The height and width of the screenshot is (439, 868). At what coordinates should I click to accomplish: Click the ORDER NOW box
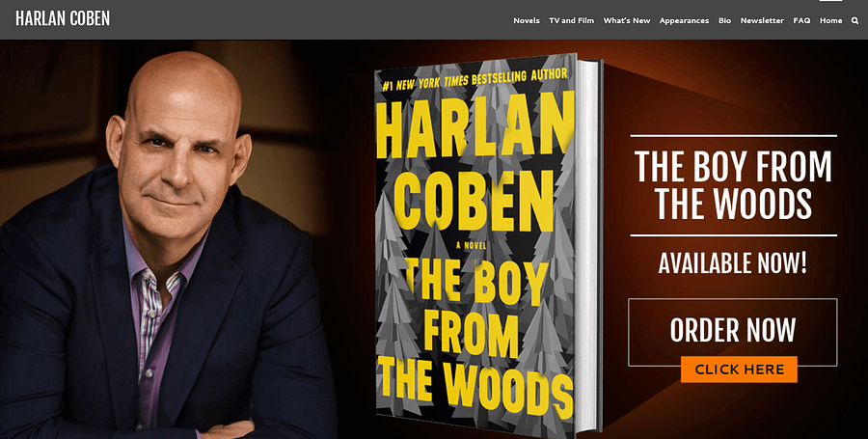point(732,330)
